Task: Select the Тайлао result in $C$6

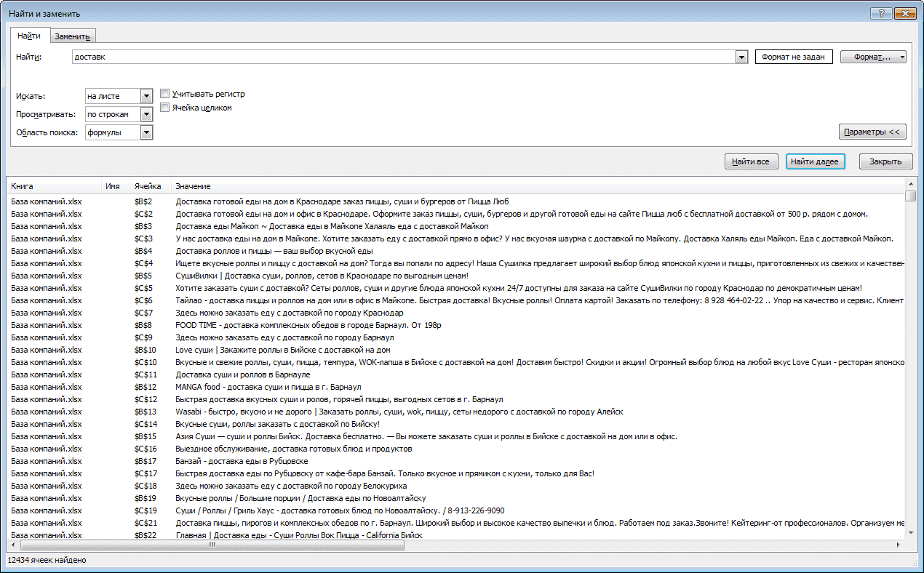Action: pos(455,300)
